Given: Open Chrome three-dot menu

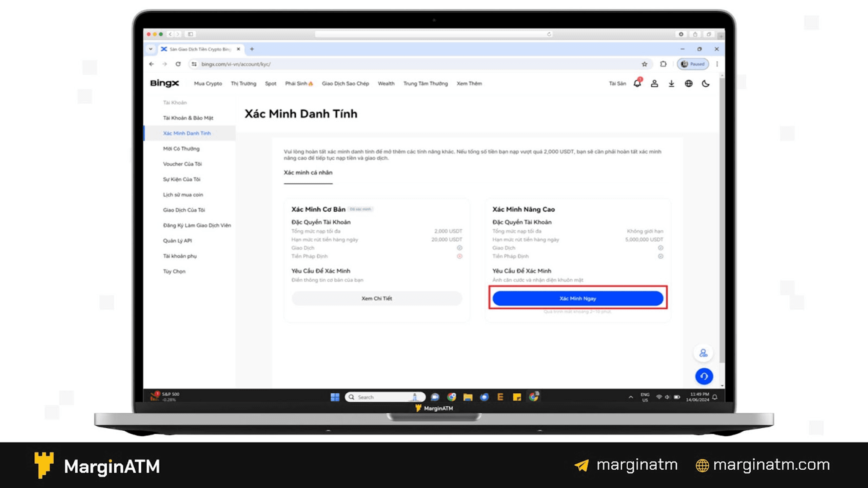Looking at the screenshot, I should 717,64.
